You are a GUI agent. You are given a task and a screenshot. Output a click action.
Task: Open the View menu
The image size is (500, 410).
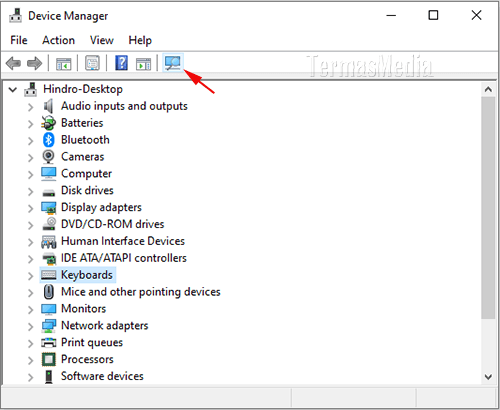[x=102, y=40]
